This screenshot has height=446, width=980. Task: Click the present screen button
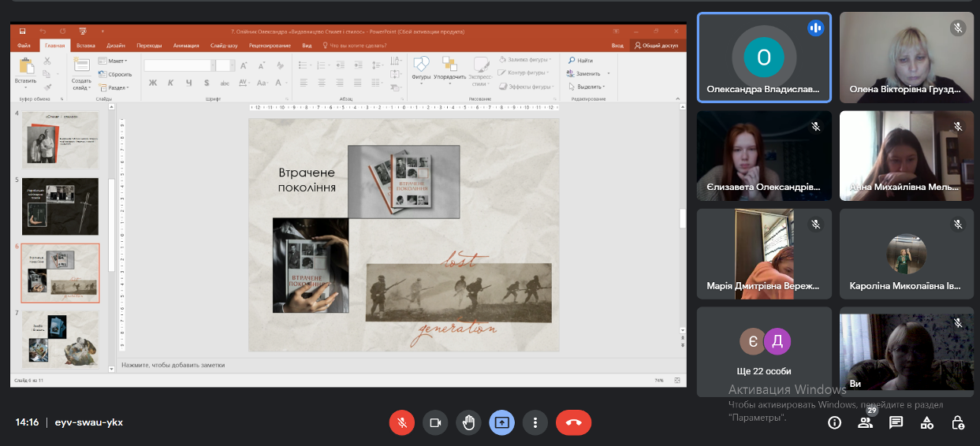501,422
